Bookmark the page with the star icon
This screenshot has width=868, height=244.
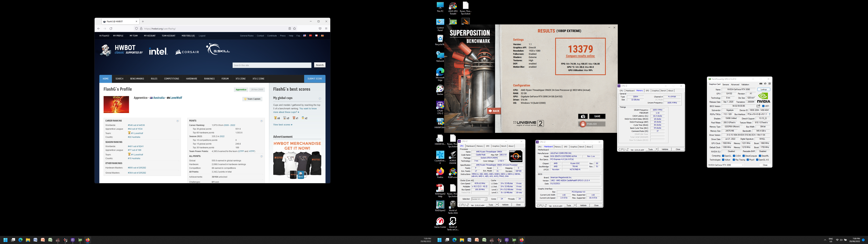click(x=294, y=29)
